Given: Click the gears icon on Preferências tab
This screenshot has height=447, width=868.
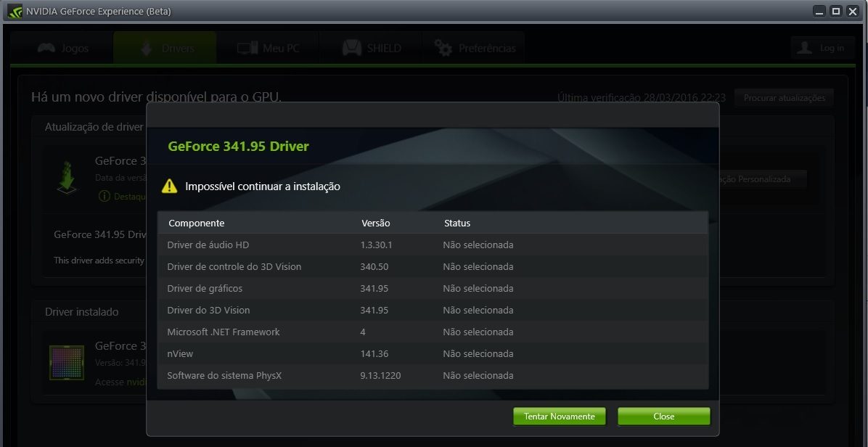Looking at the screenshot, I should coord(443,48).
